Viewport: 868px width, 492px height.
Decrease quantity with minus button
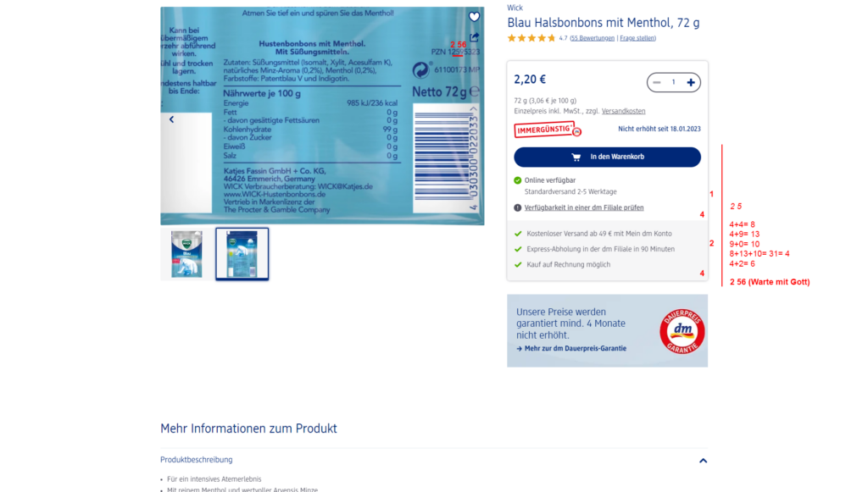point(657,82)
